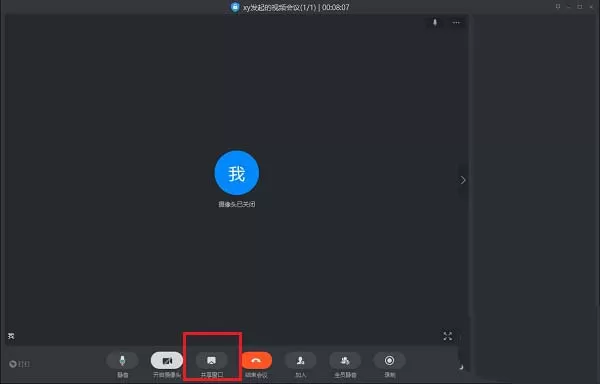600x384 pixels.
Task: Open the share window (共享窗口) option
Action: (212, 361)
